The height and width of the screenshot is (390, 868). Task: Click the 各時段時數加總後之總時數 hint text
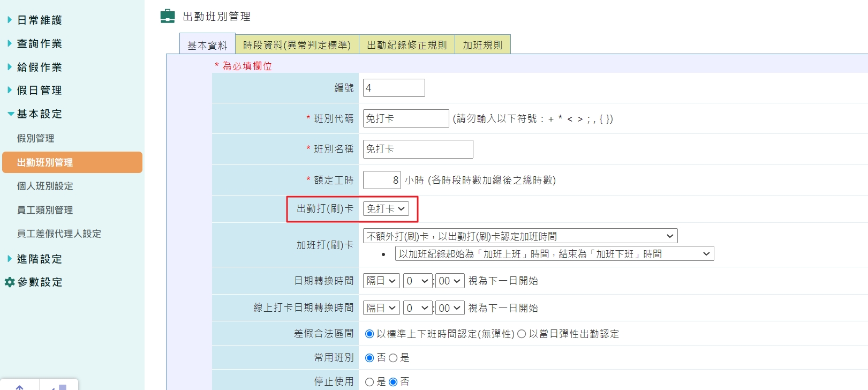(x=492, y=180)
